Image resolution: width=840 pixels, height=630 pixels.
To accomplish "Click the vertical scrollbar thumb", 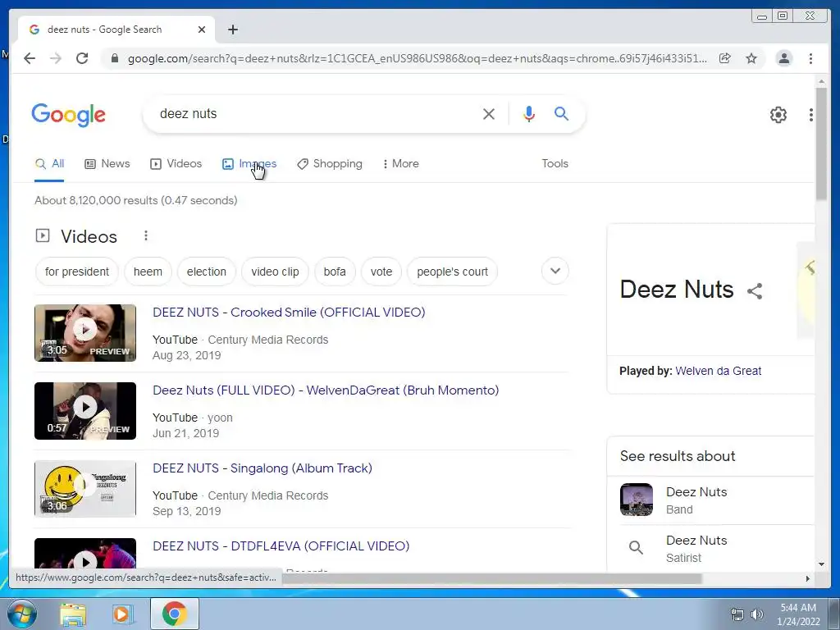I will 821,144.
